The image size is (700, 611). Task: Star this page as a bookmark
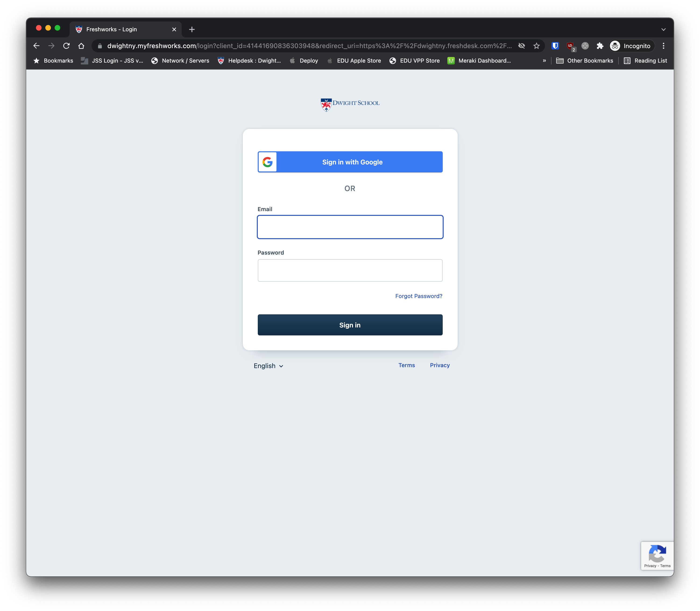point(536,46)
